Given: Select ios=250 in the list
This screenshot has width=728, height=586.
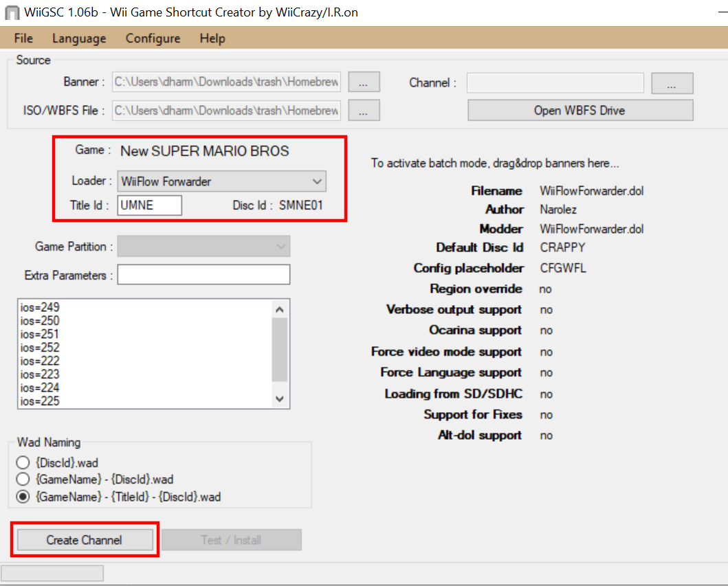Looking at the screenshot, I should 40,321.
